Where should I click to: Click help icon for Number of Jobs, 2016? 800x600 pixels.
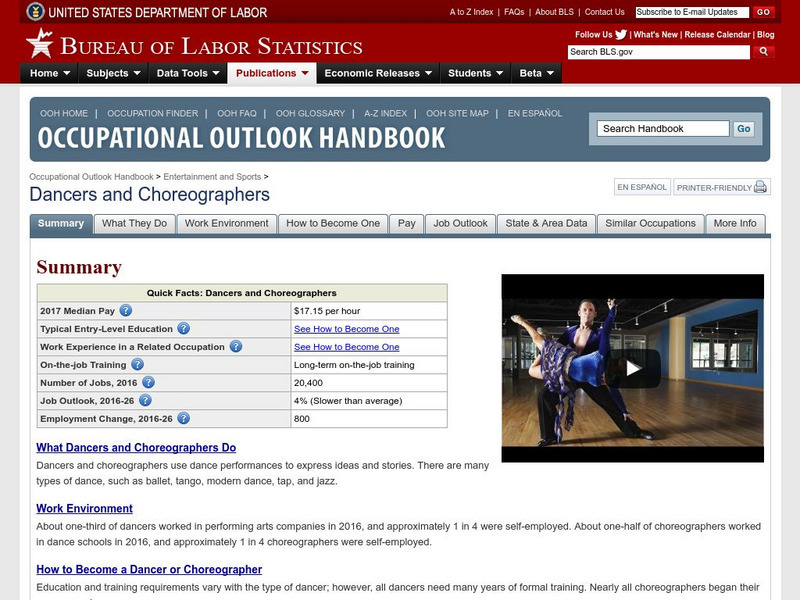(148, 382)
